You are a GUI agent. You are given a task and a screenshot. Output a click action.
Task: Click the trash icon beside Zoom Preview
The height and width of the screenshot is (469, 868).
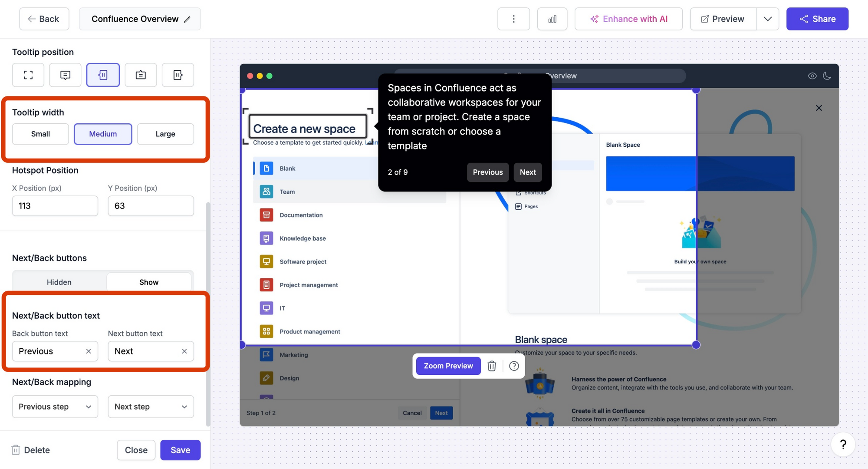click(492, 366)
